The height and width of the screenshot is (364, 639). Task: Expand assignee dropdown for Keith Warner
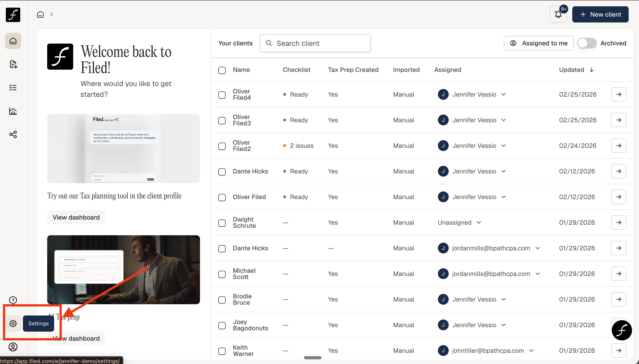[531, 351]
